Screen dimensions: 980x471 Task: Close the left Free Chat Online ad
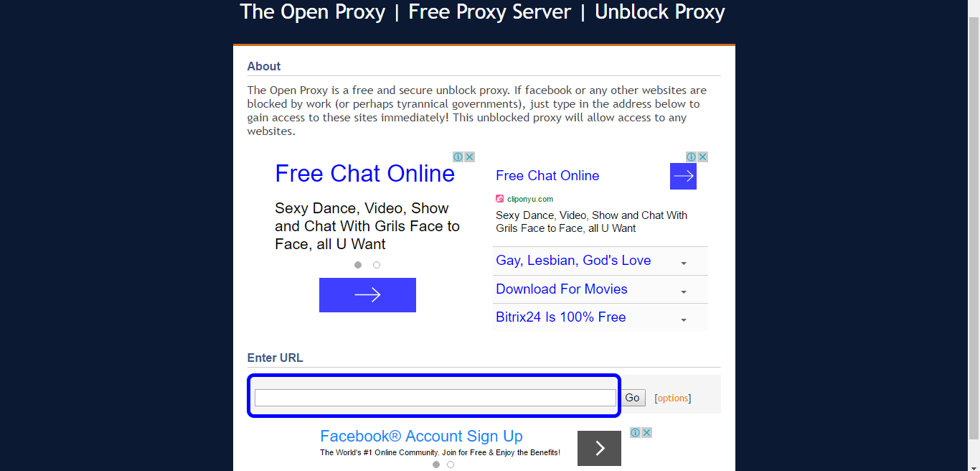(x=470, y=157)
